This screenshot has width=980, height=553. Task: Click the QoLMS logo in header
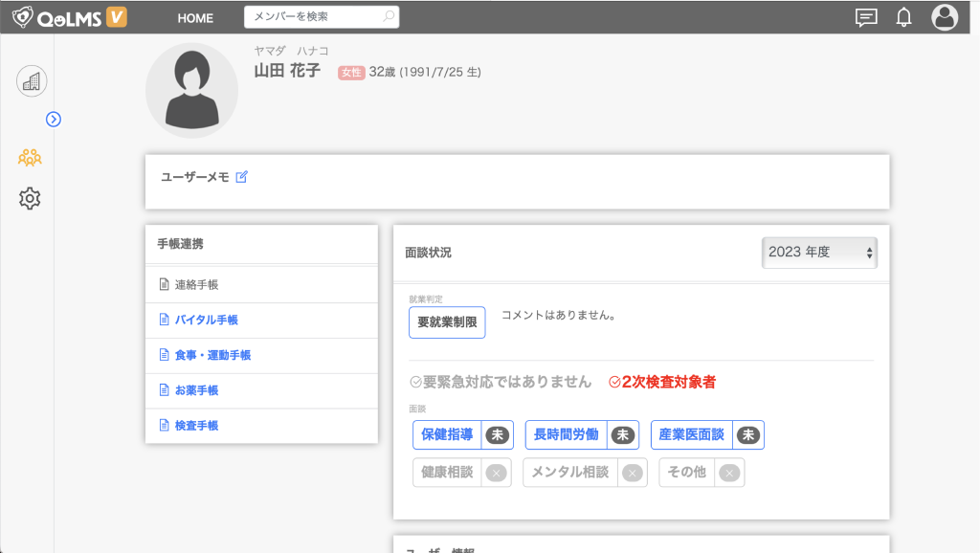(x=69, y=17)
